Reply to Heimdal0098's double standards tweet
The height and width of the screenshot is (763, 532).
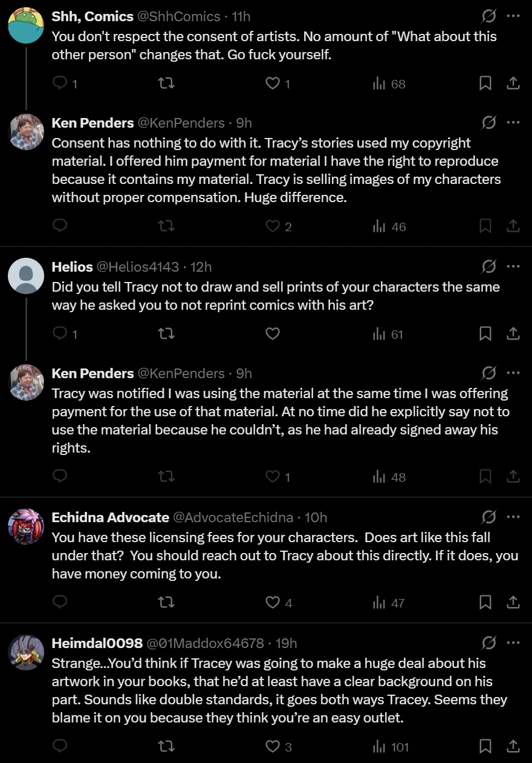(x=60, y=747)
